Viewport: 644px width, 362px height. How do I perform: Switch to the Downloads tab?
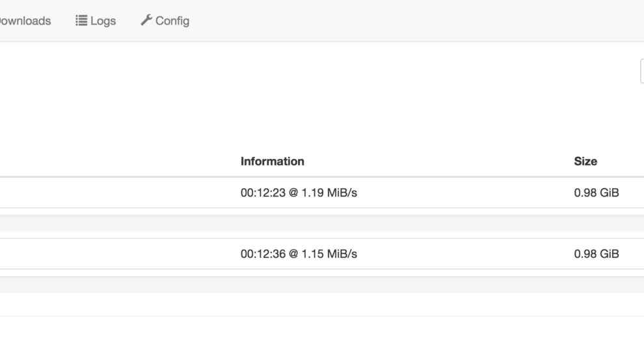[25, 21]
